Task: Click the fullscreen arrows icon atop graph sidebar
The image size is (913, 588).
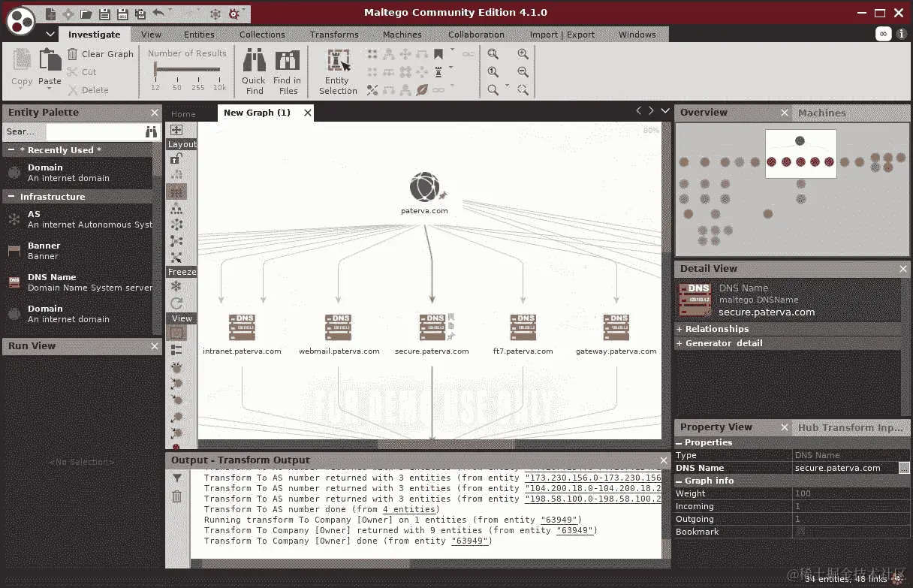Action: 176,130
